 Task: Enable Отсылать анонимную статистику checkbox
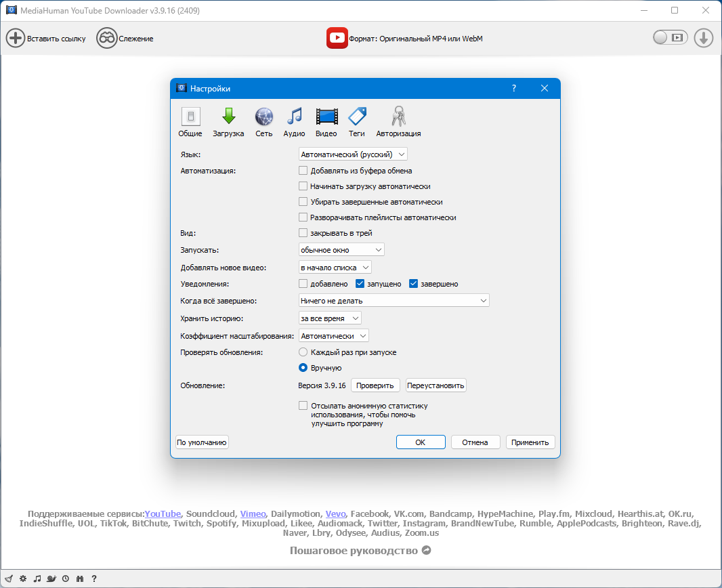[x=303, y=406]
